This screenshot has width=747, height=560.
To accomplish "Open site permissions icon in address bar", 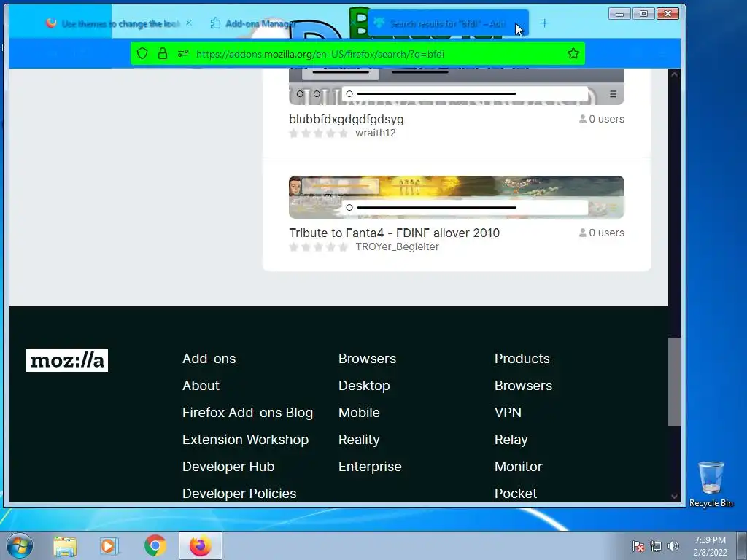I will 183,54.
